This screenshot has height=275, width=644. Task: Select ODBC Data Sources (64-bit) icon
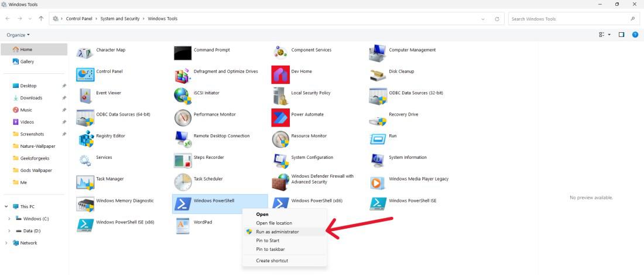click(x=85, y=117)
